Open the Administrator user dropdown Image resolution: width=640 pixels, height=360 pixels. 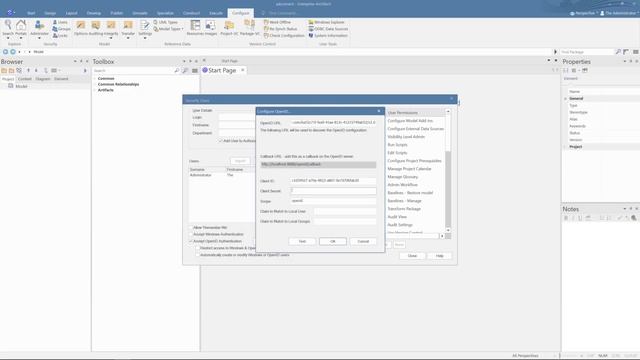[618, 13]
